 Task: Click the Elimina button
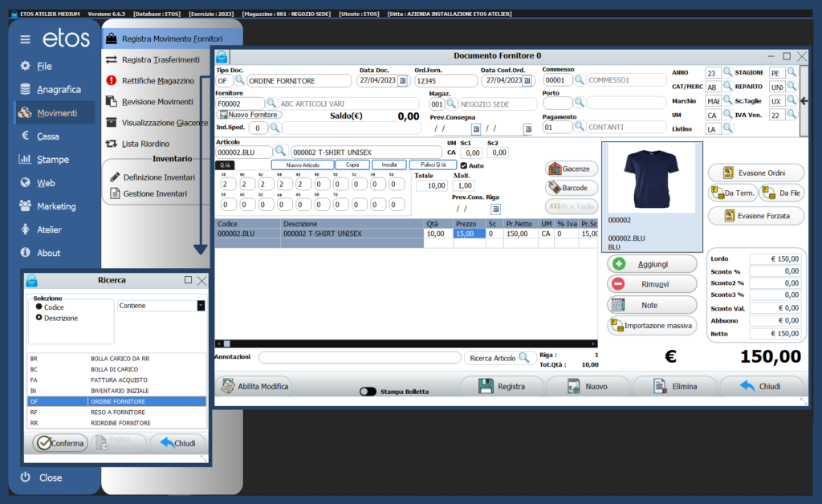[x=674, y=386]
